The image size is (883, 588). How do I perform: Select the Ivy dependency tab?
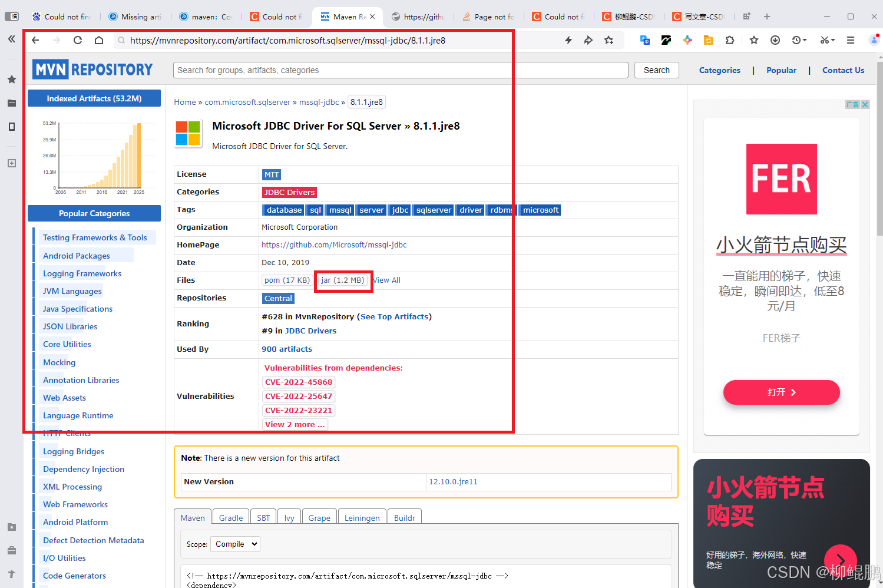point(289,517)
